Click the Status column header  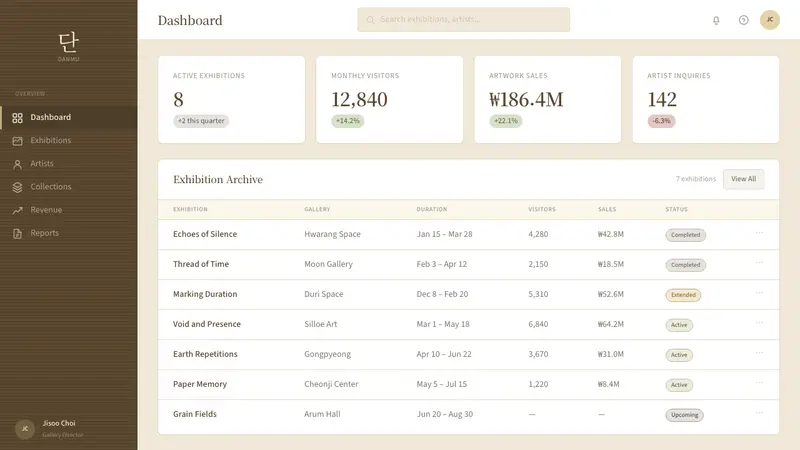(677, 209)
